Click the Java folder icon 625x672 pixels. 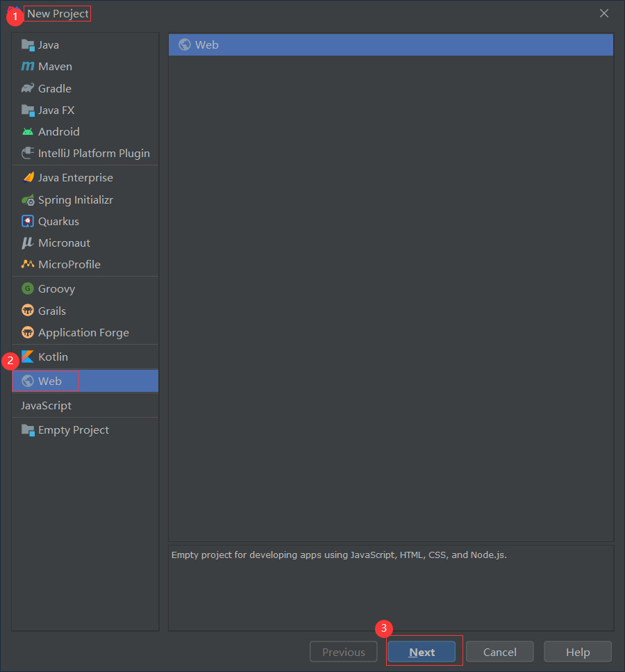[28, 45]
